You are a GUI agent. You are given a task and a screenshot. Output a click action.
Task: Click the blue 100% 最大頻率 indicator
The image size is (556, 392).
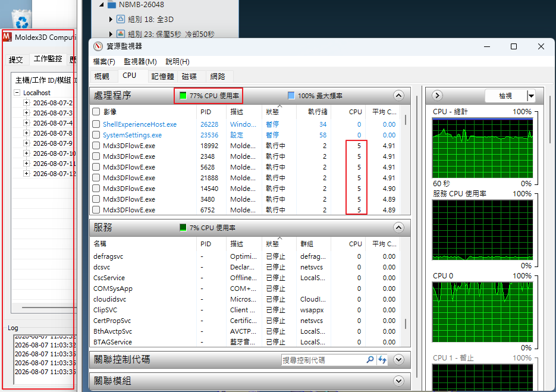291,96
